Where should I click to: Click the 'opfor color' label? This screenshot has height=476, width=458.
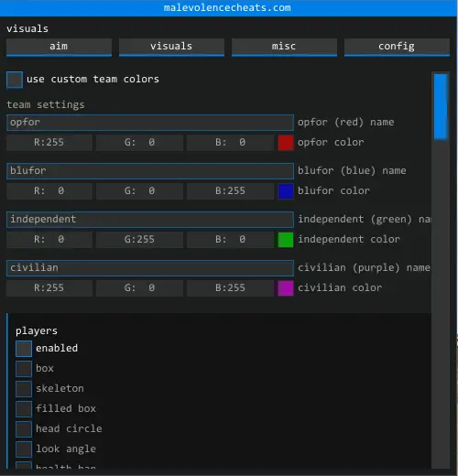(331, 143)
